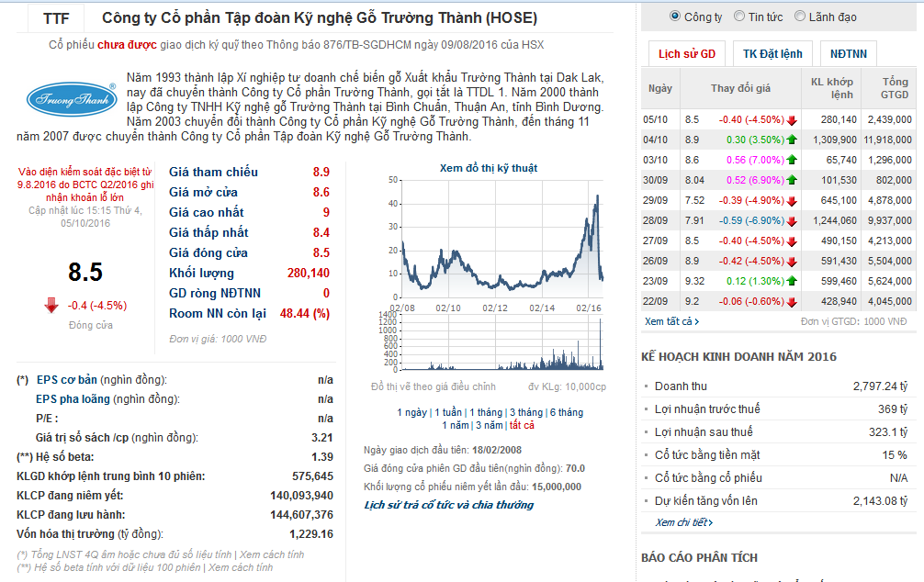Image resolution: width=924 pixels, height=582 pixels.
Task: Click the KL khớp lệnh column header
Action: [x=831, y=88]
